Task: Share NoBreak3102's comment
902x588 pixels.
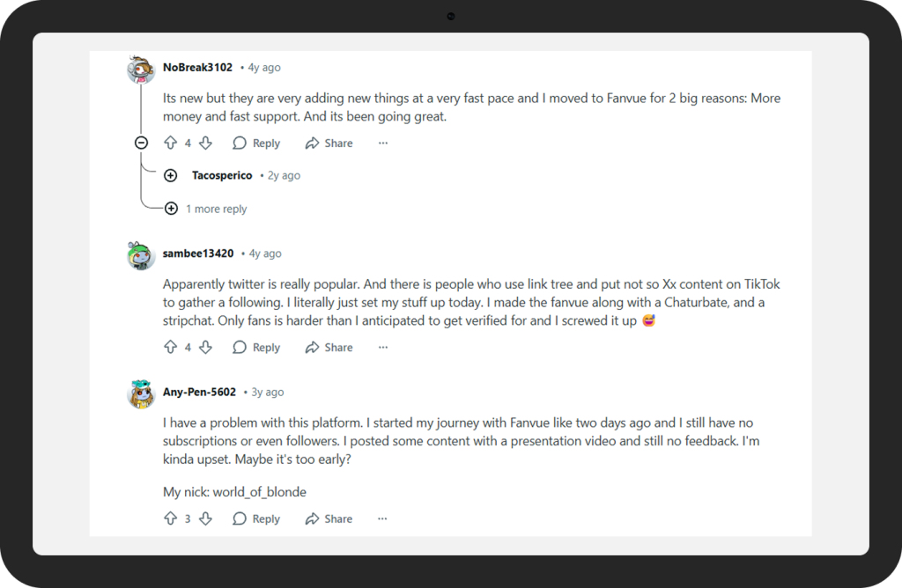Action: 329,143
